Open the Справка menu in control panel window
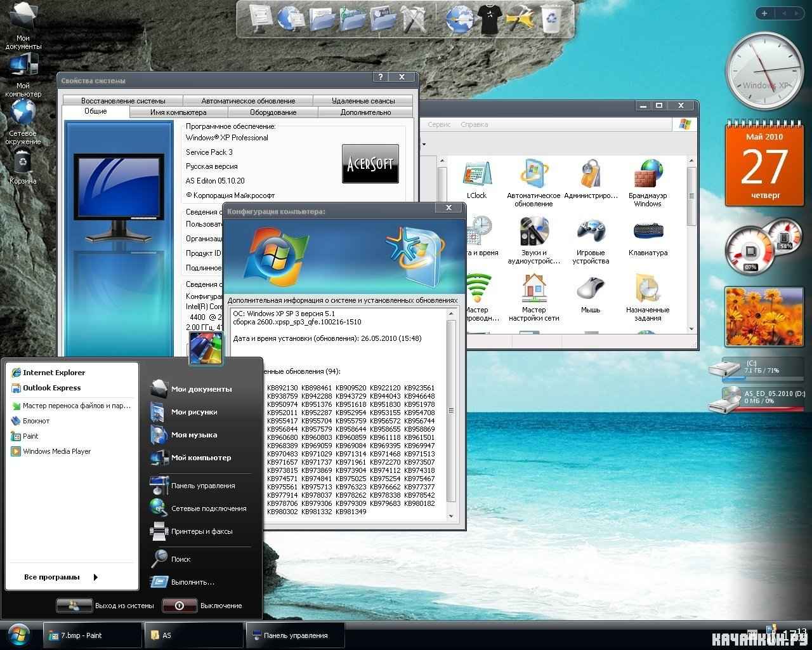 pos(474,124)
